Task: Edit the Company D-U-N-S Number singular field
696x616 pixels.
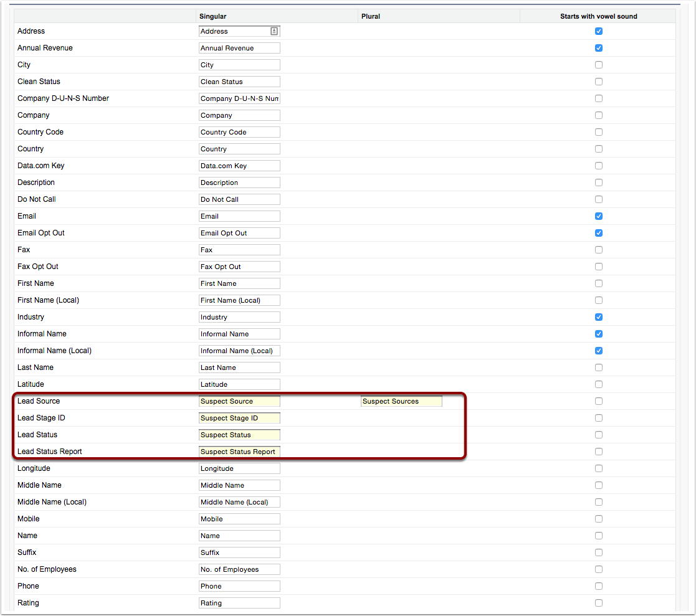Action: 239,98
